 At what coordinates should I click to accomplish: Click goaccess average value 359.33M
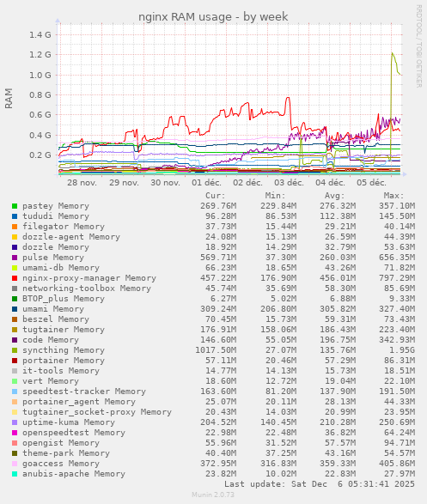coord(338,464)
